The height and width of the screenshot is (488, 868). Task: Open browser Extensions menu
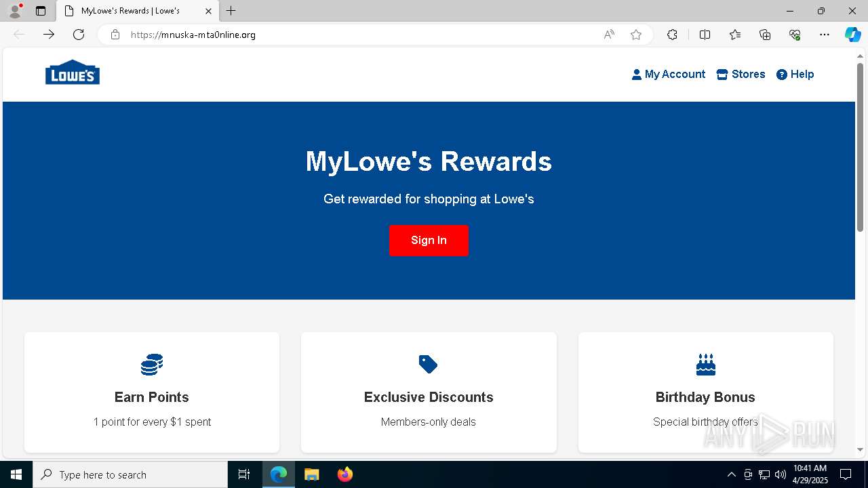click(x=672, y=35)
